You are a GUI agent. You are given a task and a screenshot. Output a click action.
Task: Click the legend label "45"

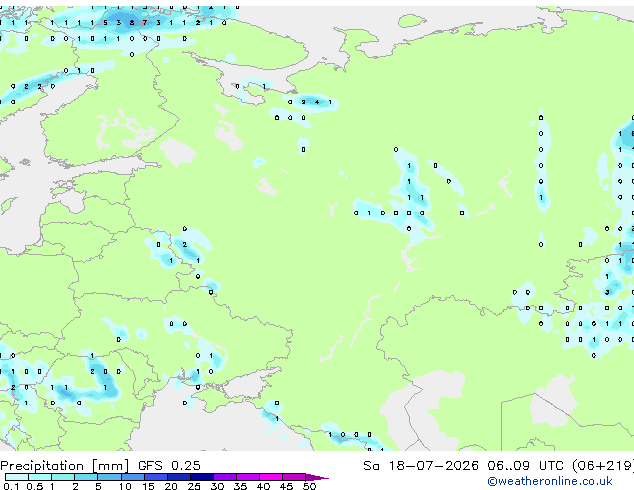pos(286,486)
